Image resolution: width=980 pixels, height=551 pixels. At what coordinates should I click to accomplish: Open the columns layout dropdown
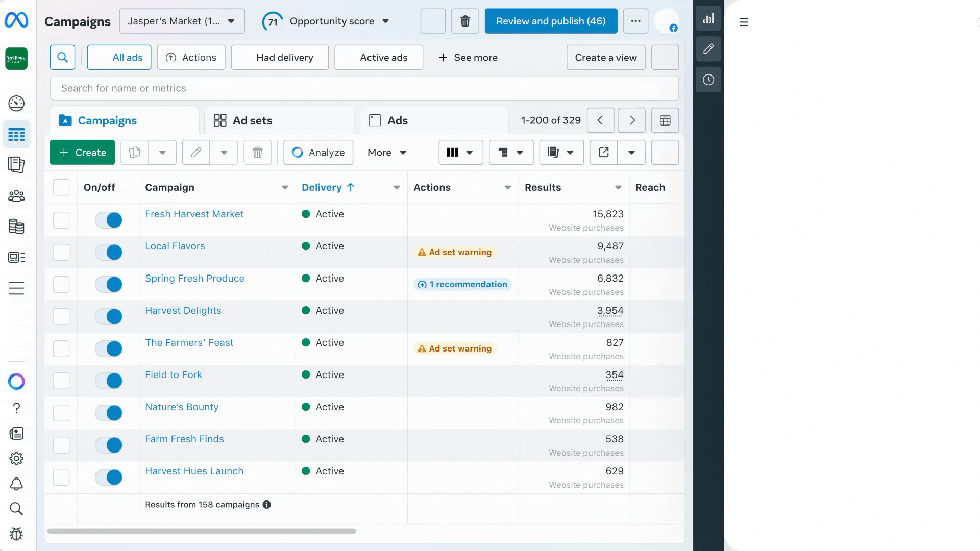[x=460, y=153]
